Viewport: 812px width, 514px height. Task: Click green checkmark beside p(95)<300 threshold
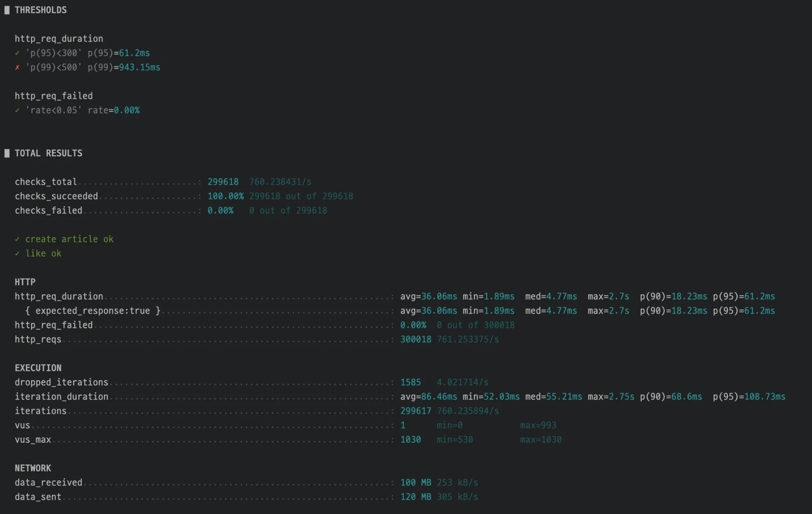pyautogui.click(x=17, y=53)
